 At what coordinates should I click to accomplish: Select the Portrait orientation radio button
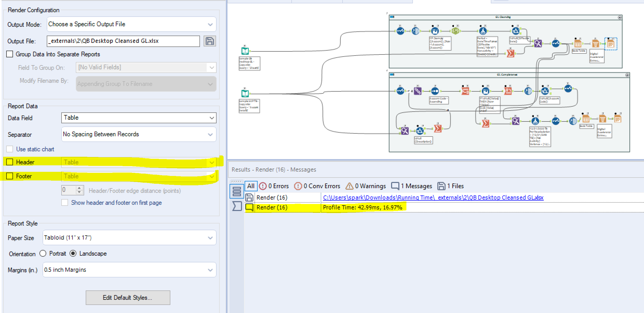[x=43, y=254]
